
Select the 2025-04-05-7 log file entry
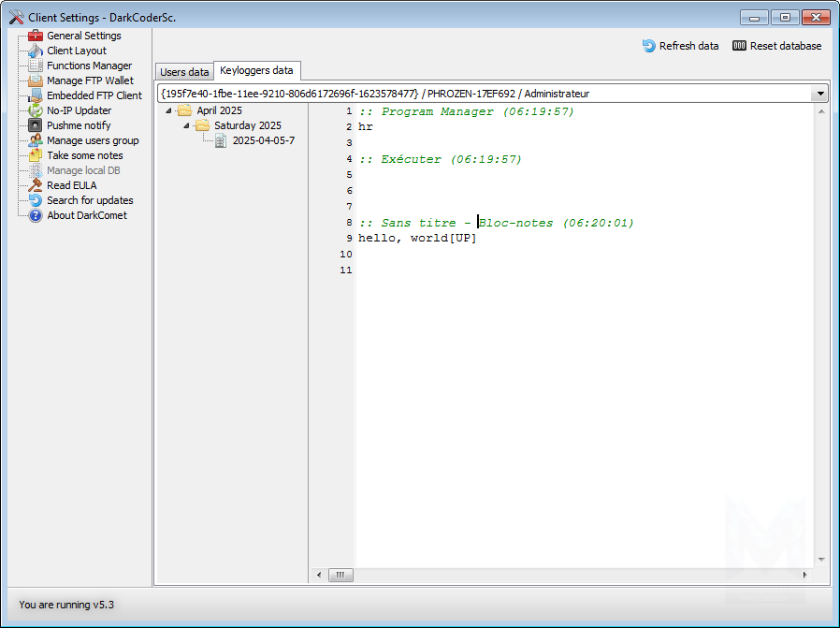pyautogui.click(x=263, y=140)
